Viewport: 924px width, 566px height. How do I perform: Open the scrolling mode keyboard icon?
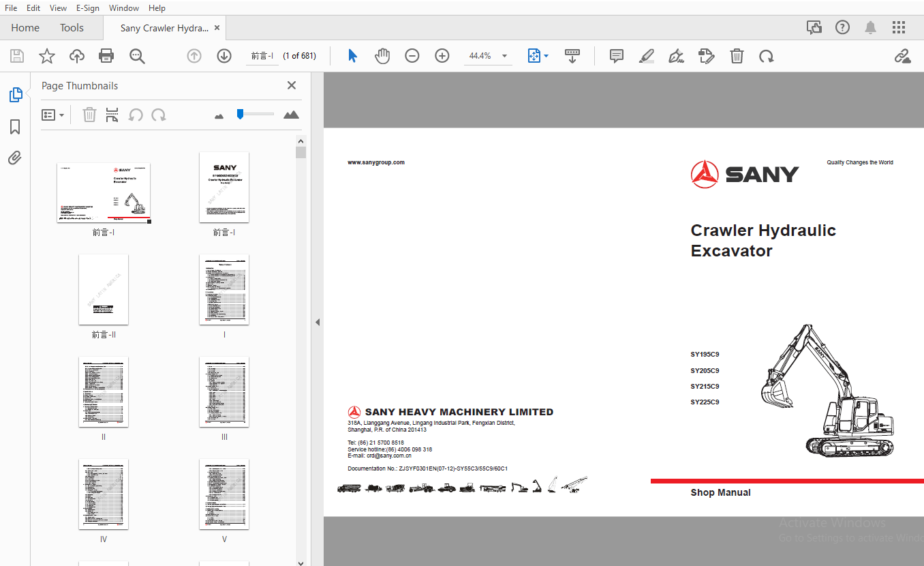[x=572, y=56]
